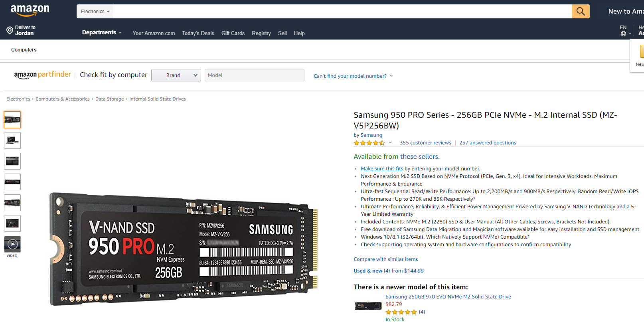The image size is (644, 322).
Task: Open the Amazon logo home link
Action: click(x=30, y=11)
